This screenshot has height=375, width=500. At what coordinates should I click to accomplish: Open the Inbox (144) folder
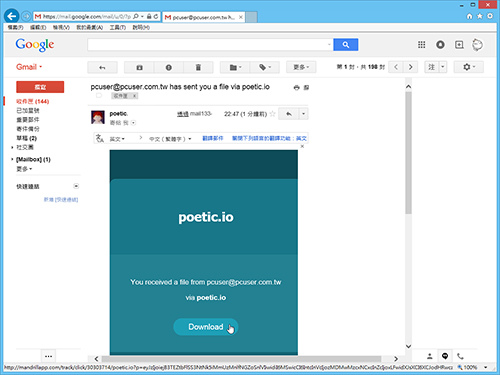[x=33, y=101]
